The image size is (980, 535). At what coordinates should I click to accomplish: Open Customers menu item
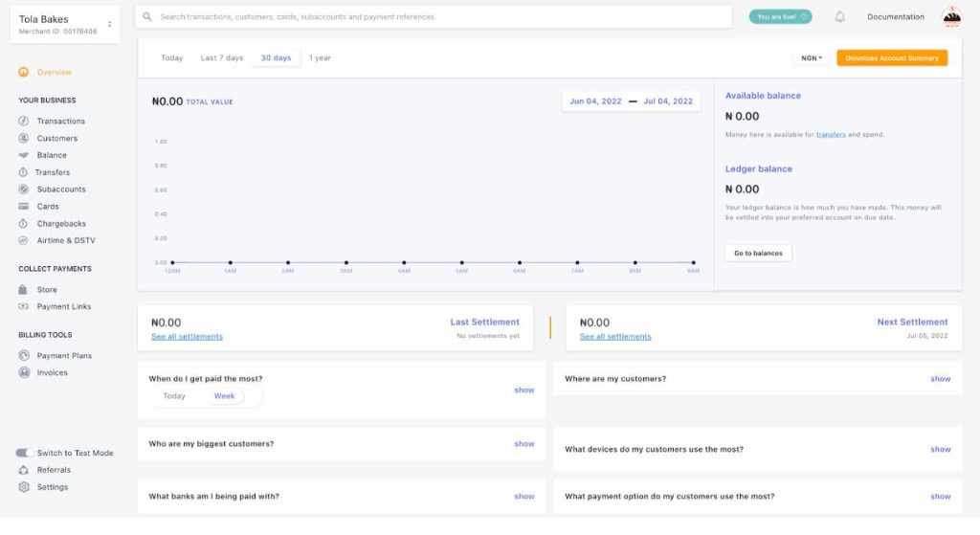tap(56, 138)
